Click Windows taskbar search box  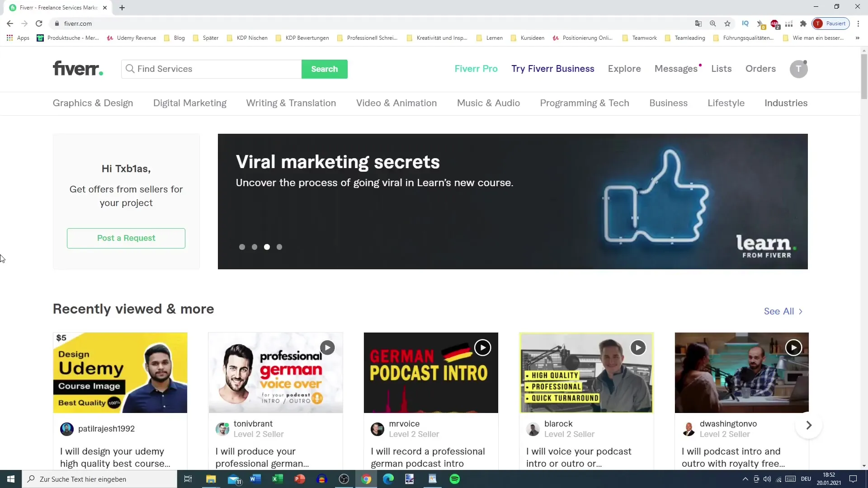[x=99, y=479]
